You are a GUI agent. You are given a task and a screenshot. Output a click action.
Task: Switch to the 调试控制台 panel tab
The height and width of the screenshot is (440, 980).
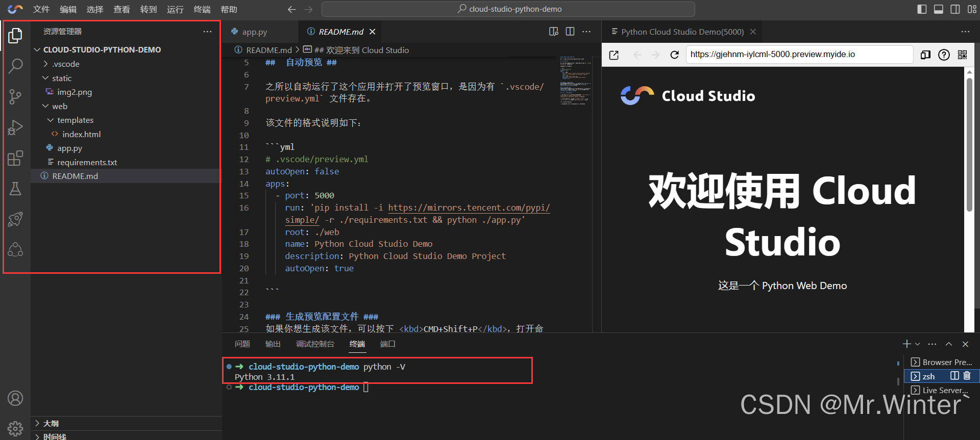[315, 344]
